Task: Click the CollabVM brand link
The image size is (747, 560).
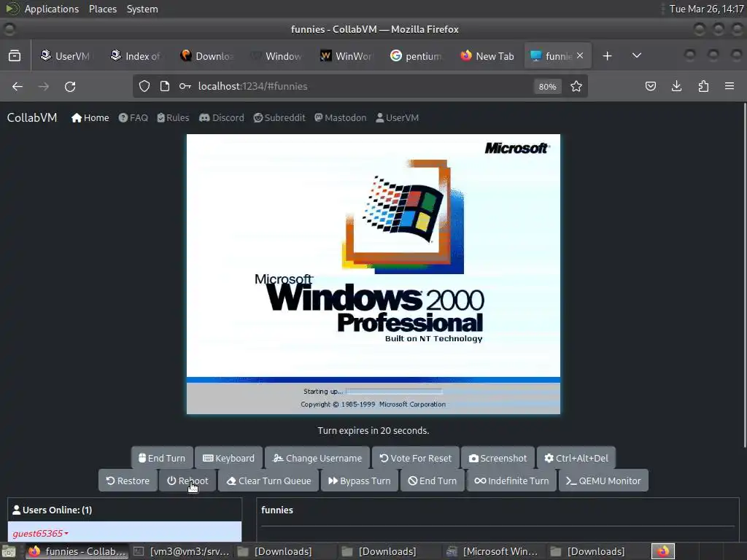Action: (x=32, y=117)
